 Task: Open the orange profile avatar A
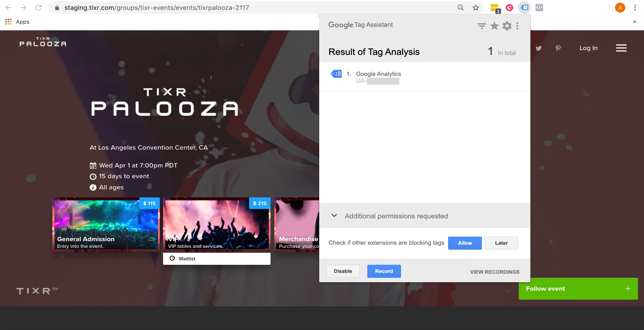pyautogui.click(x=620, y=8)
